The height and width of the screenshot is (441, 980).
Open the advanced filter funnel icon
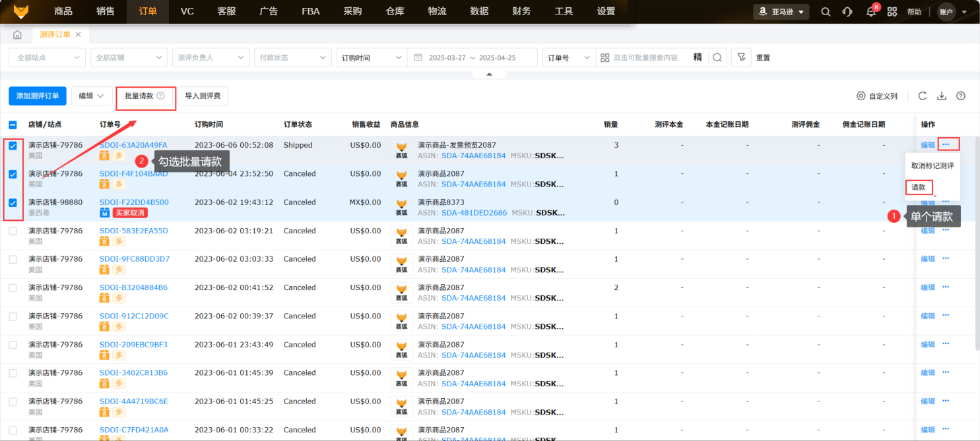click(x=741, y=57)
